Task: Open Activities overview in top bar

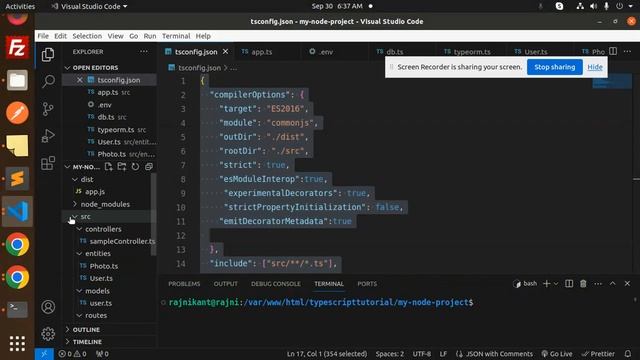Action: point(20,6)
